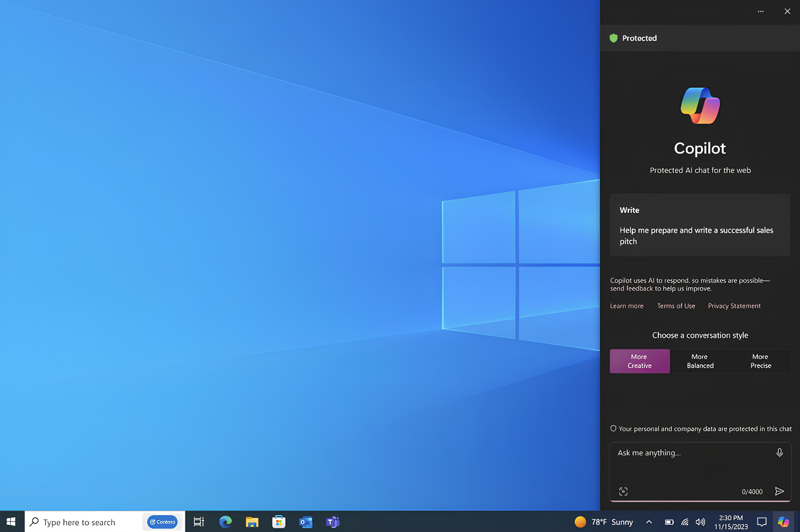This screenshot has width=800, height=532.
Task: Launch Microsoft Teams from taskbar
Action: point(332,522)
